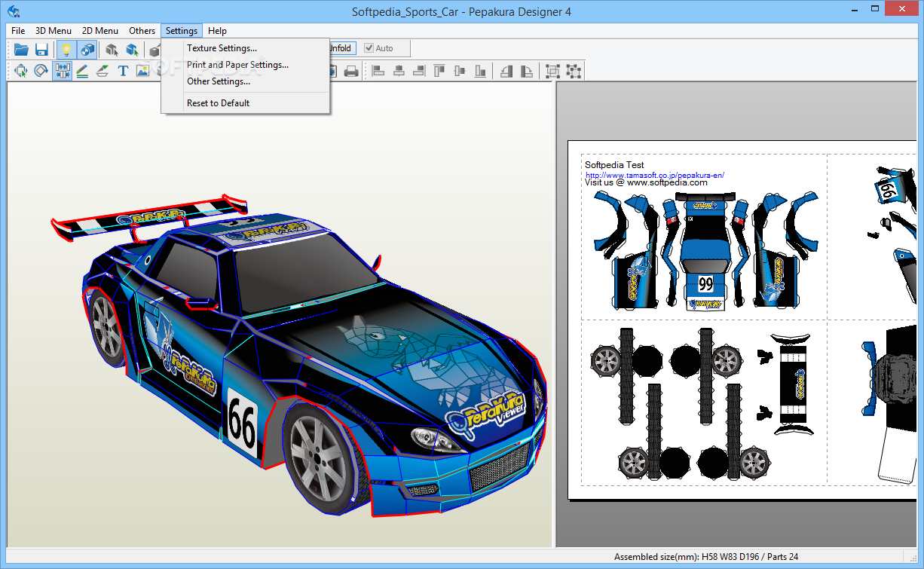Screen dimensions: 924x569
Task: Toggle the light bulb lighting icon
Action: pyautogui.click(x=66, y=50)
